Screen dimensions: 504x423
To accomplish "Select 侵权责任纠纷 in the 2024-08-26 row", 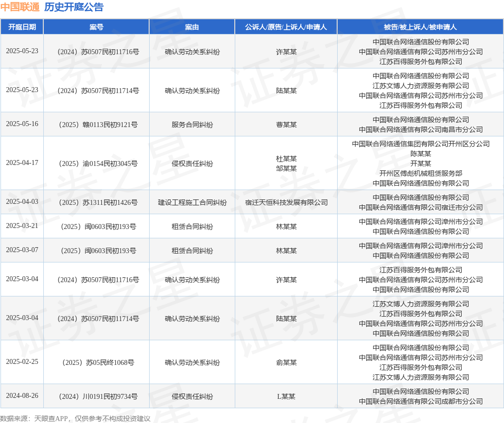I will pos(192,396).
